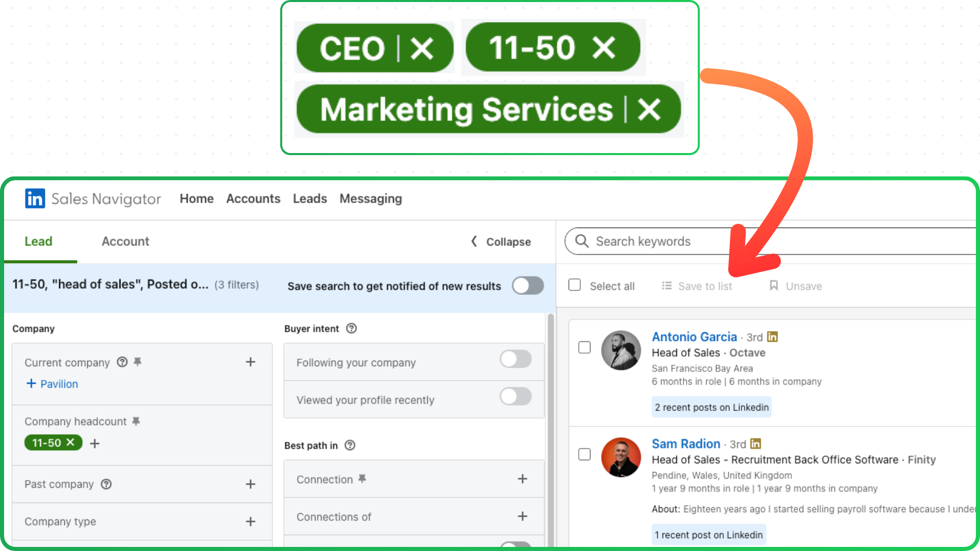Click the Unsave bookmark icon

coord(774,286)
